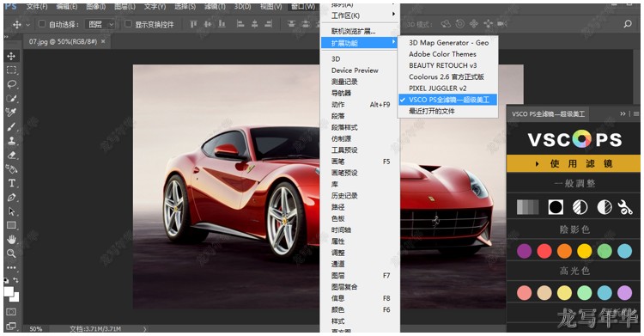
Task: Pick the orange 陰影色 swatch
Action: pyautogui.click(x=564, y=251)
